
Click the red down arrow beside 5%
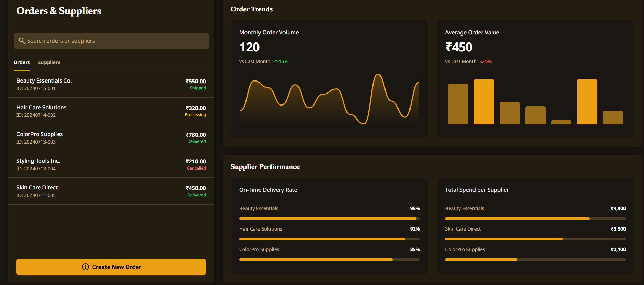click(482, 62)
